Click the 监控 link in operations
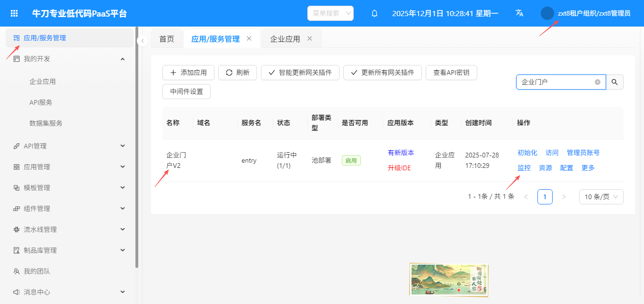Viewport: 644px width, 304px height. 524,168
